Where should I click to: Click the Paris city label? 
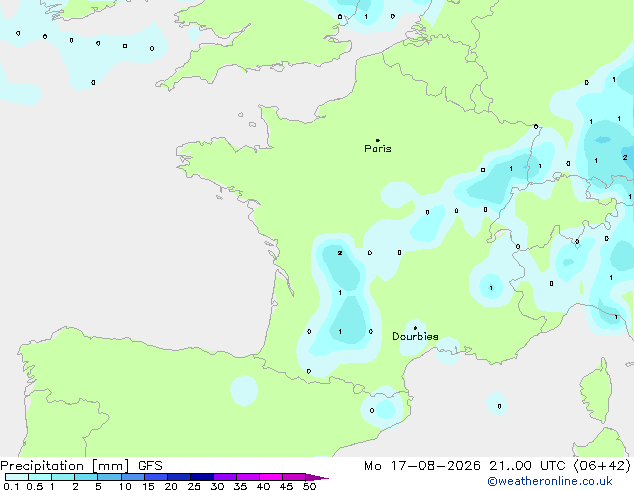tap(378, 149)
